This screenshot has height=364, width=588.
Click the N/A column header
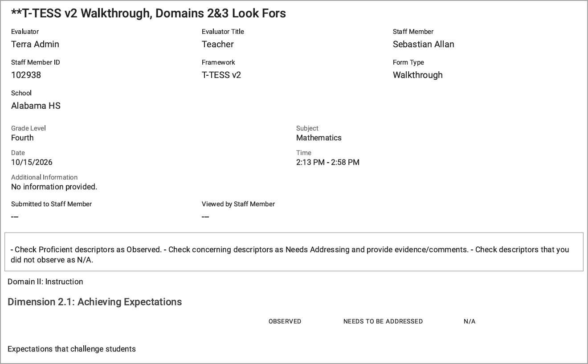point(470,321)
